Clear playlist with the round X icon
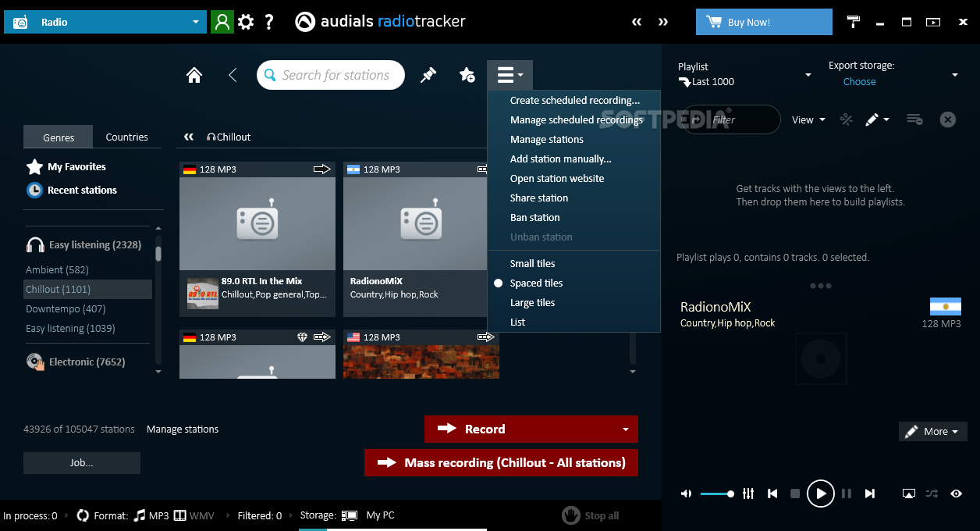Image resolution: width=980 pixels, height=531 pixels. (947, 119)
